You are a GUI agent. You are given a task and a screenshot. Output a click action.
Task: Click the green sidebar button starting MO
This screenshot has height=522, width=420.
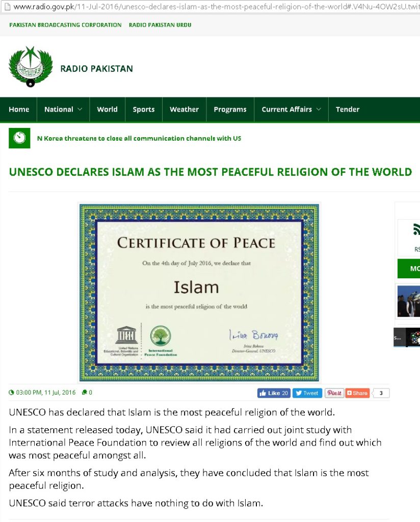tap(409, 268)
